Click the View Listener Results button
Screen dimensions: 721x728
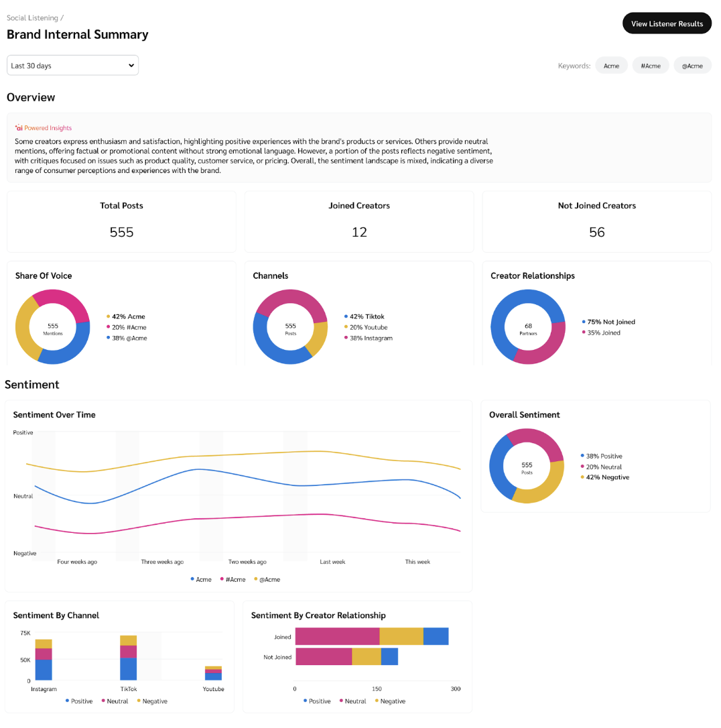pyautogui.click(x=667, y=23)
